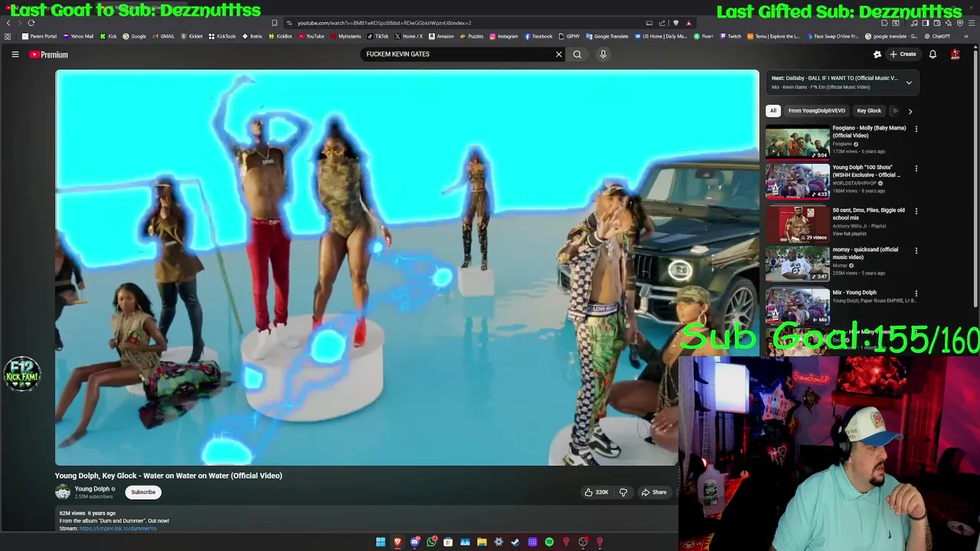Open the Brave Shields icon
This screenshot has width=980, height=551.
point(675,23)
